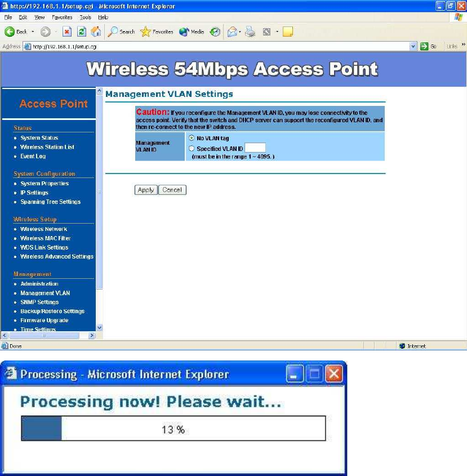Open the Backup/Restore Settings link
This screenshot has height=476, width=467.
(52, 311)
